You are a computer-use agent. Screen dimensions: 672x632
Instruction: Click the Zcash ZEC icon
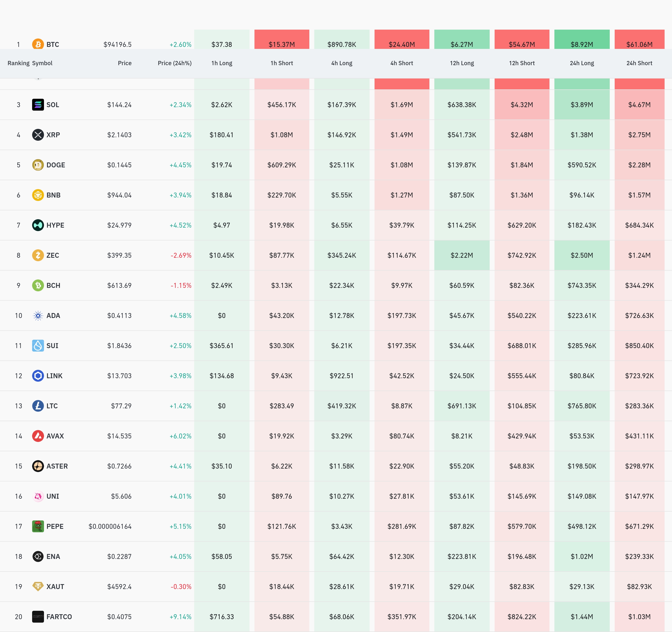[38, 255]
